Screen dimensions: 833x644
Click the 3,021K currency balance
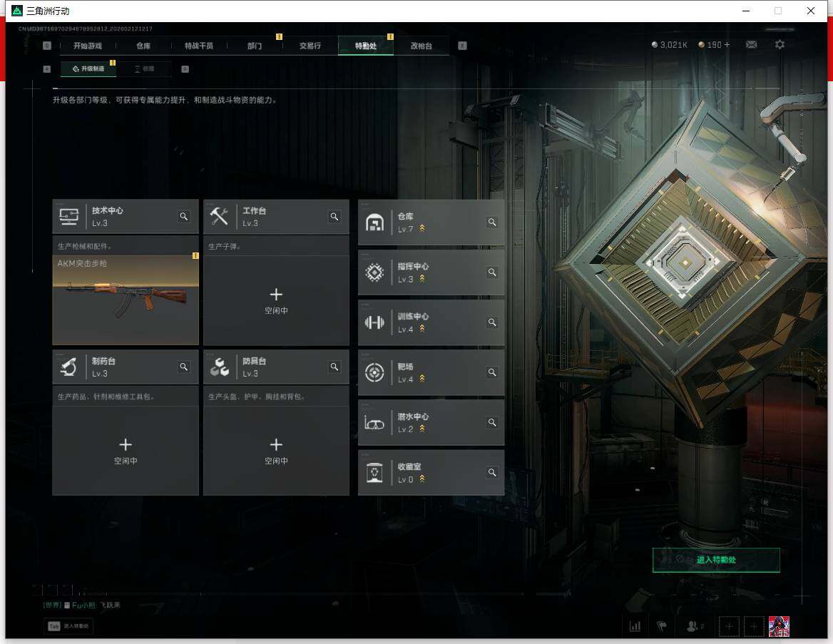pyautogui.click(x=670, y=45)
